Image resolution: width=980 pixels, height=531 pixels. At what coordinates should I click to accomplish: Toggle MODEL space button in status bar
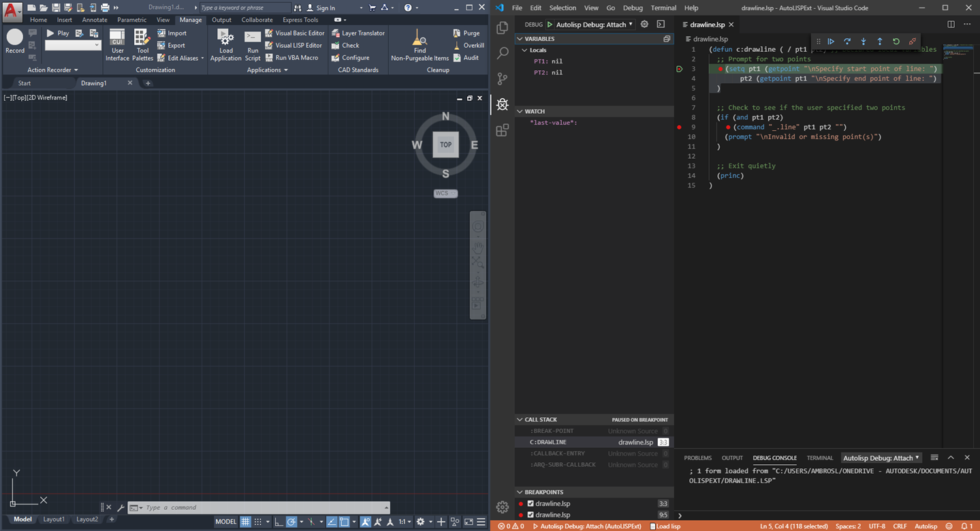point(226,521)
